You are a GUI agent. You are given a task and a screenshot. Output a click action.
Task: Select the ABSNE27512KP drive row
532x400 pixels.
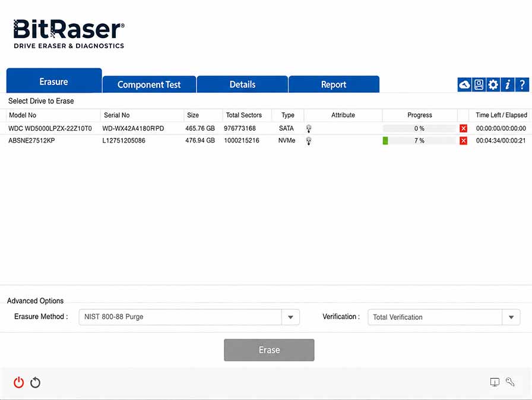click(266, 141)
